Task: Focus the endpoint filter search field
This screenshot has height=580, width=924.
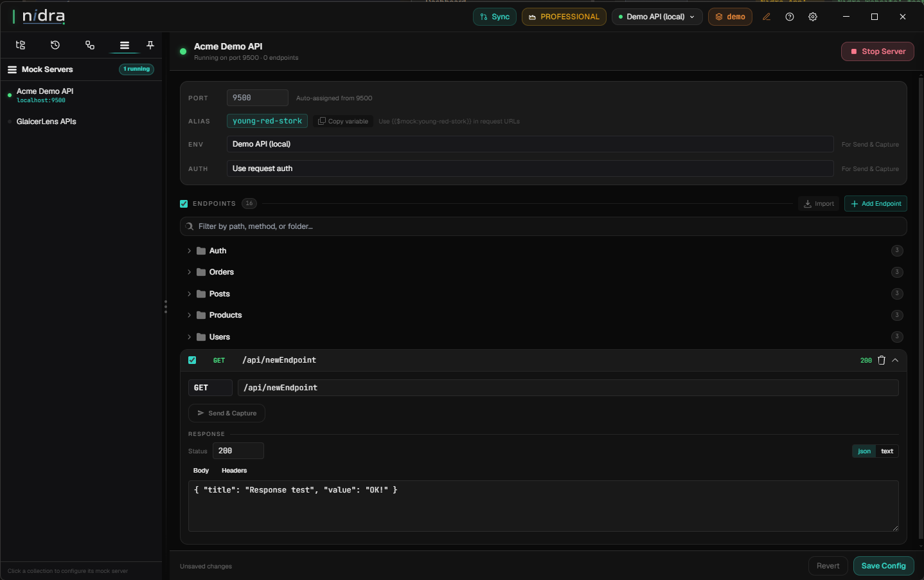Action: click(544, 226)
